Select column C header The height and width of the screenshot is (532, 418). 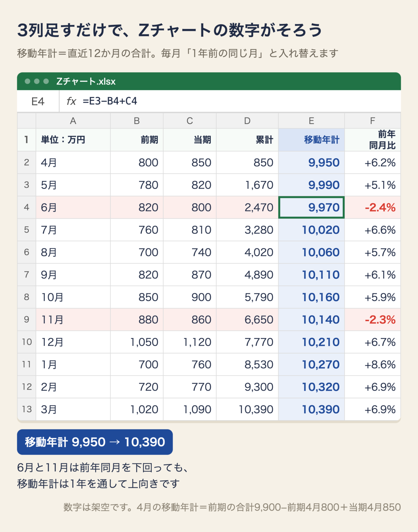point(190,121)
